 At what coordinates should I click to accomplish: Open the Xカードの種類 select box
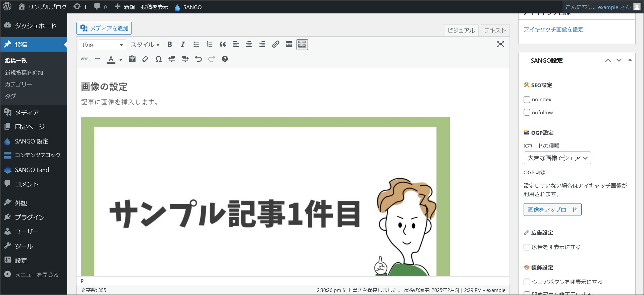557,158
